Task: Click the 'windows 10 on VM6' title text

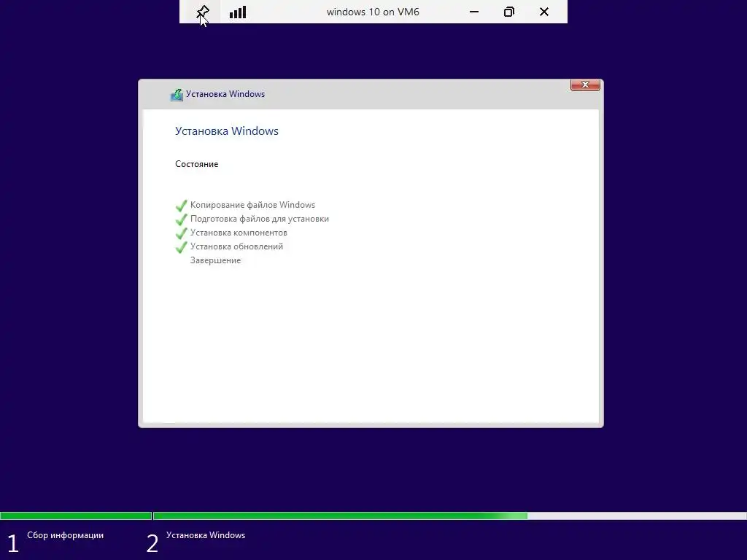Action: coord(373,12)
